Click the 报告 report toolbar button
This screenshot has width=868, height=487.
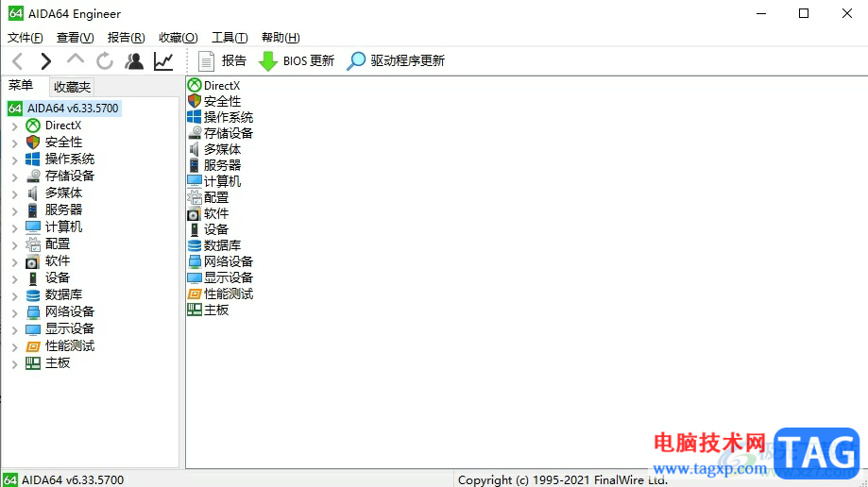coord(222,60)
